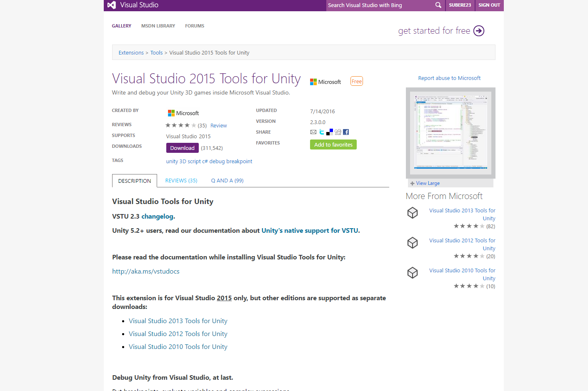Image resolution: width=588 pixels, height=391 pixels.
Task: Click the c# tag
Action: tap(205, 162)
